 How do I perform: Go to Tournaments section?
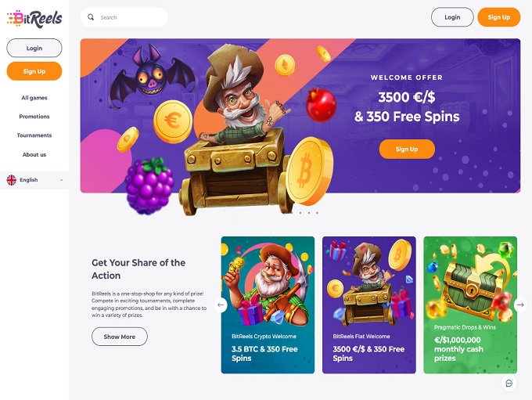click(x=34, y=135)
